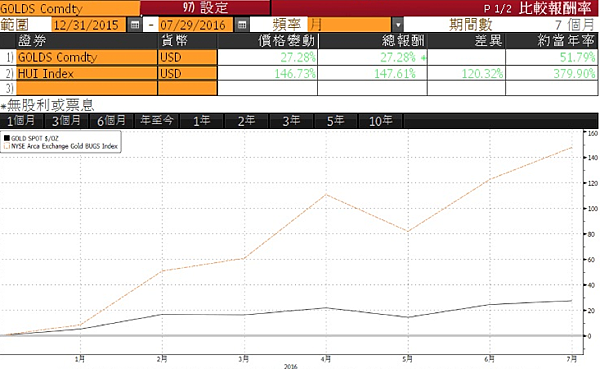Click the HUI Index security cell
The width and height of the screenshot is (600, 369).
(86, 73)
